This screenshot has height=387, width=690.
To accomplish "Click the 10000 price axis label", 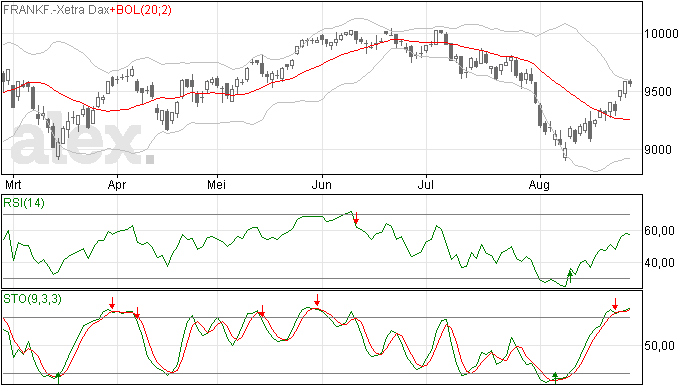I will [x=661, y=34].
